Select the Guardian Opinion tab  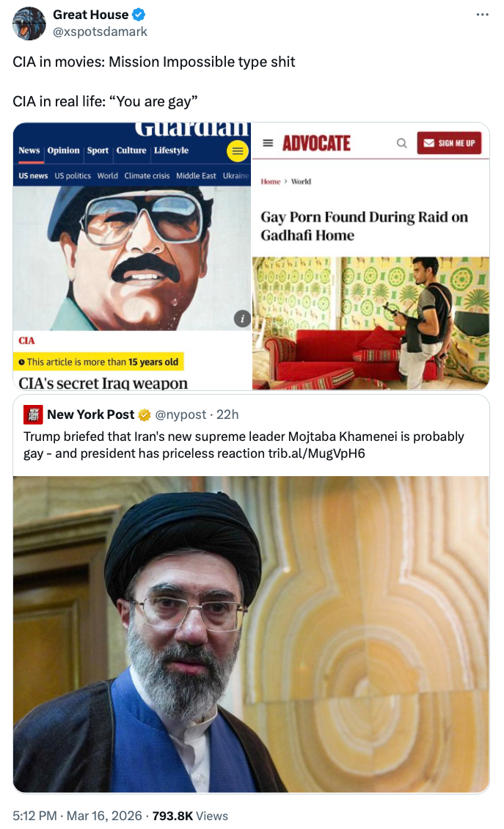click(x=64, y=150)
